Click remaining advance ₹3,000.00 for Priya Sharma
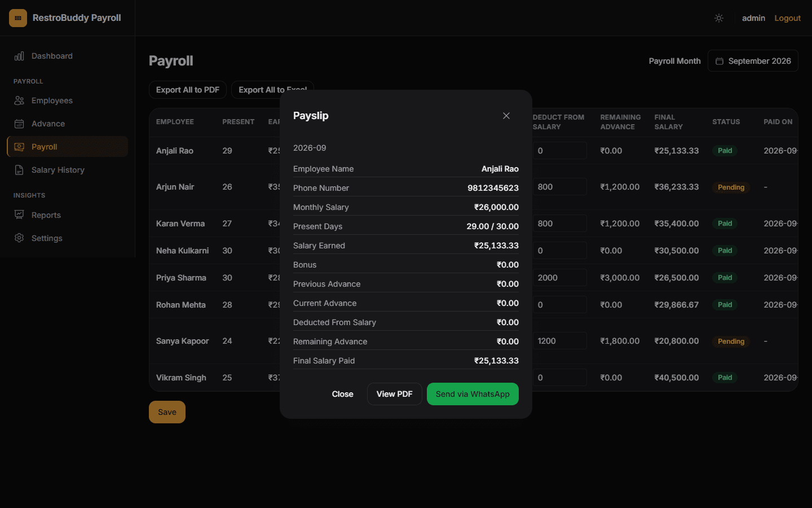Viewport: 812px width, 508px height. click(620, 278)
